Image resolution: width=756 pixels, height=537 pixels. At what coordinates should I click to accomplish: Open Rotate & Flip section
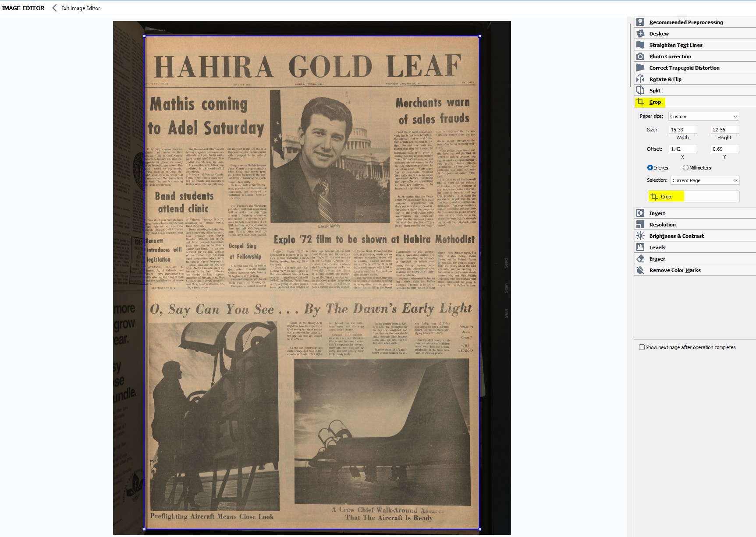point(665,79)
